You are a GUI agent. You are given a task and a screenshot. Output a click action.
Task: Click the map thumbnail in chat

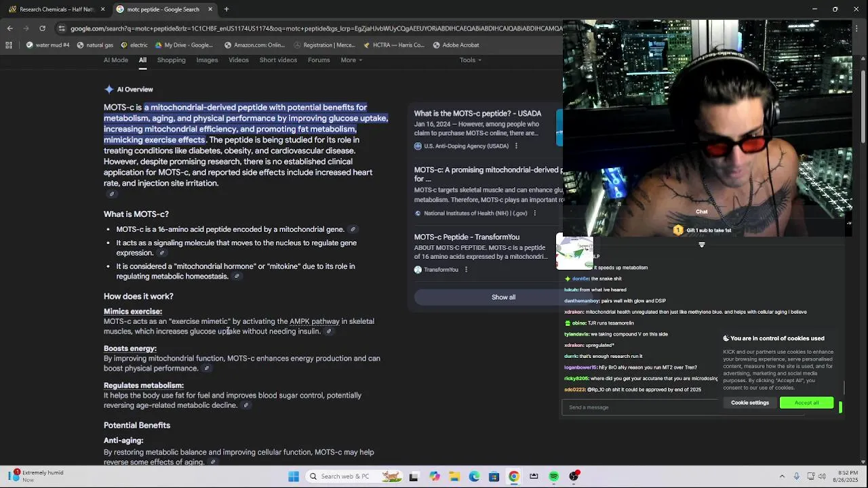click(x=574, y=252)
